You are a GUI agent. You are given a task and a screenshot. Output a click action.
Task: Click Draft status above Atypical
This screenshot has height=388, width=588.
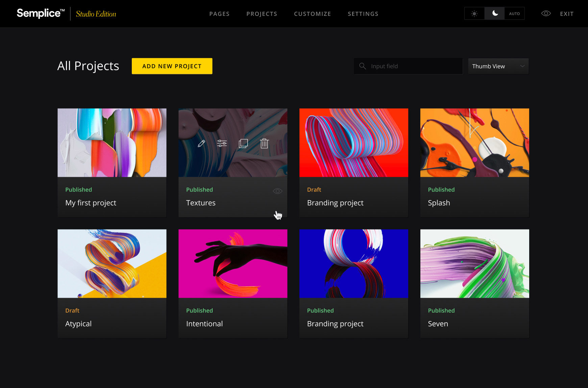pos(72,311)
